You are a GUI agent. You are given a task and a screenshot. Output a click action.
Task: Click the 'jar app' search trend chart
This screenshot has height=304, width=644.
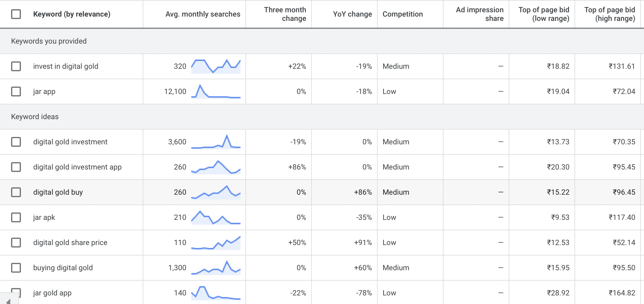216,92
